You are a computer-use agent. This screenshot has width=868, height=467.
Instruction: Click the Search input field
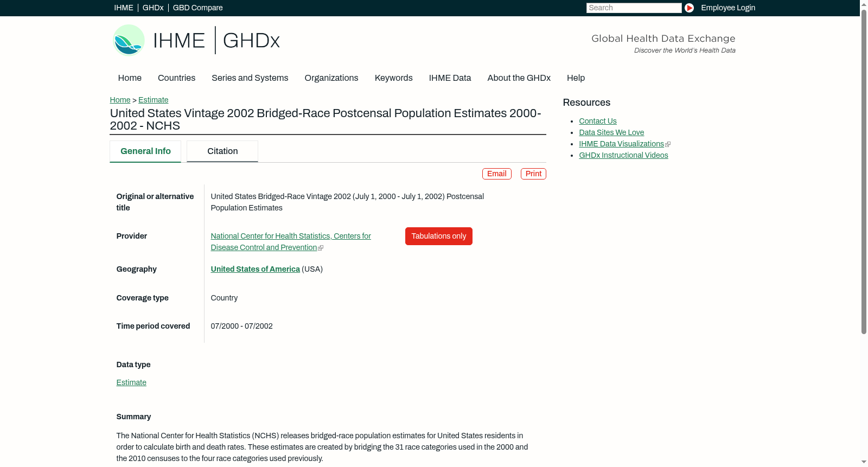(634, 8)
